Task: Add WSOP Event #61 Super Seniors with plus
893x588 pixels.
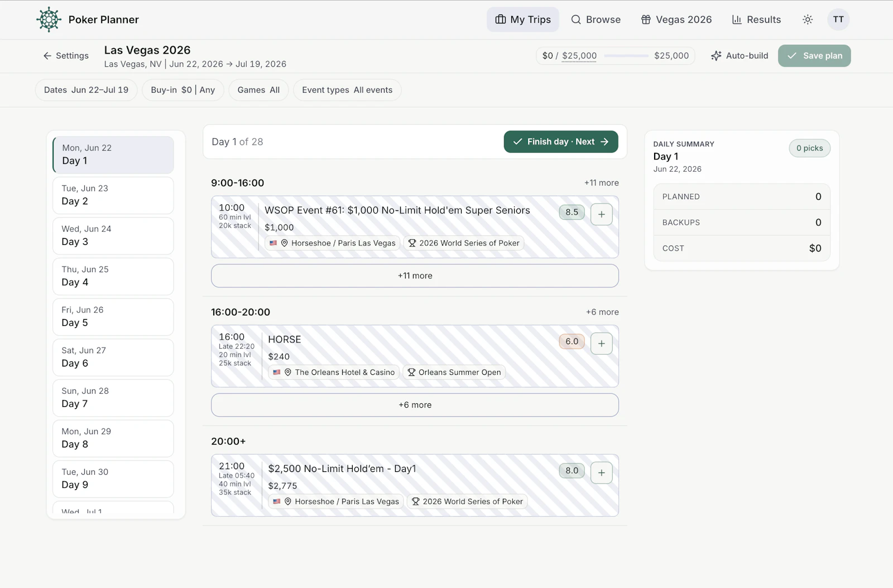Action: [x=601, y=214]
